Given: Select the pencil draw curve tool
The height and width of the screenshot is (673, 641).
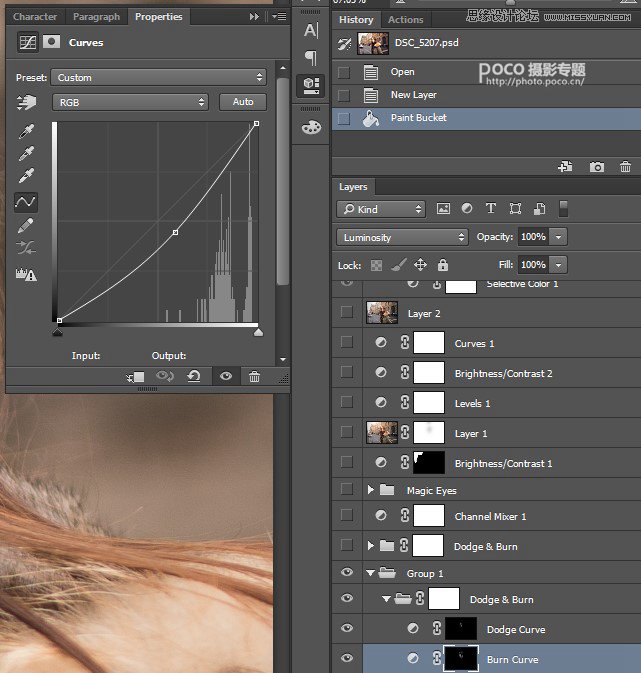Looking at the screenshot, I should (x=25, y=226).
